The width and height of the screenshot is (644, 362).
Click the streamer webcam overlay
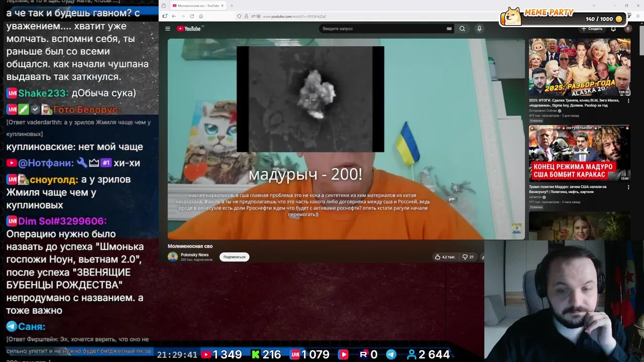click(564, 301)
